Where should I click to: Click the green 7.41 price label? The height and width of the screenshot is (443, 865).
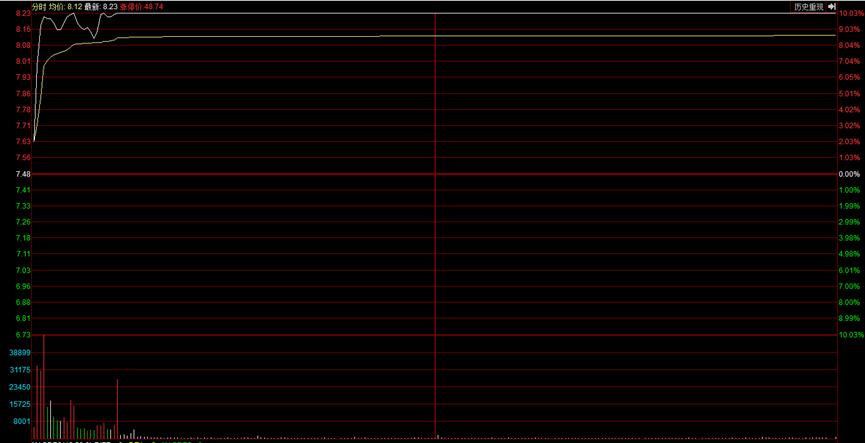click(23, 190)
